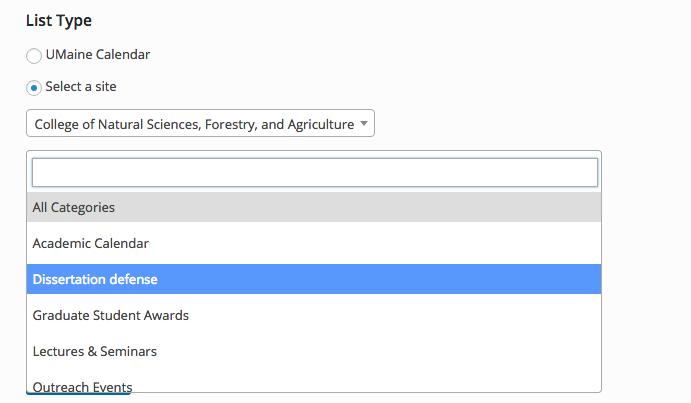Click the 'Select a site' label text
Screen dimensions: 691x403
pos(81,86)
